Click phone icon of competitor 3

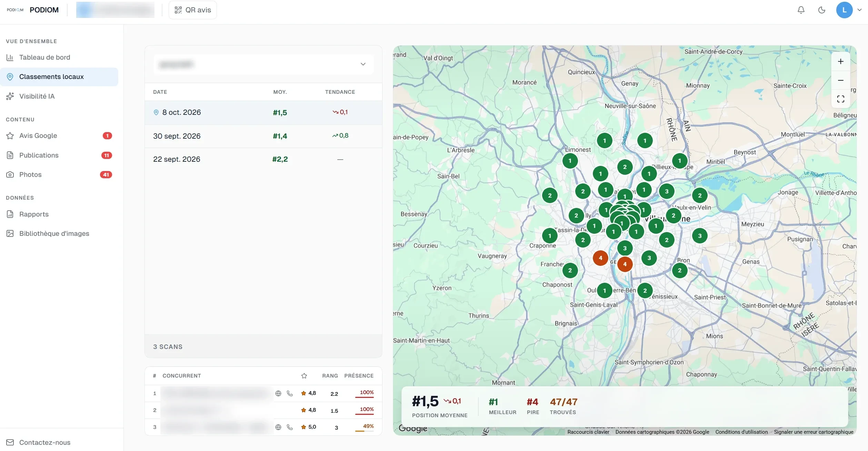[x=290, y=427]
